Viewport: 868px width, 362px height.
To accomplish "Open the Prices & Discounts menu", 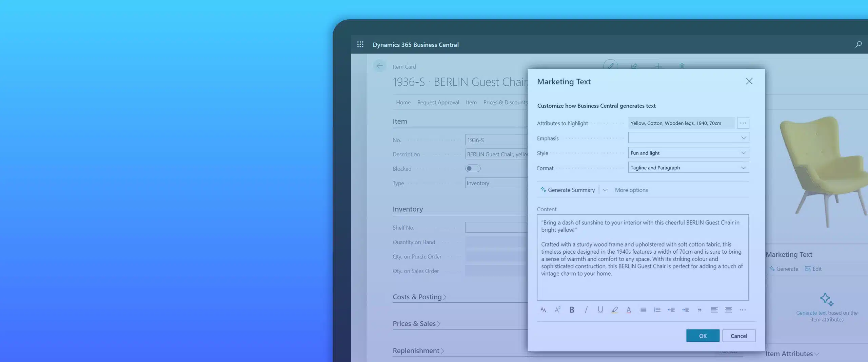I will pos(505,102).
